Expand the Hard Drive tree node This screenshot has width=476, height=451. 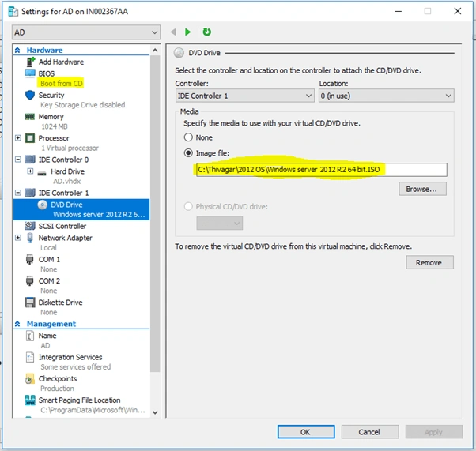point(30,171)
